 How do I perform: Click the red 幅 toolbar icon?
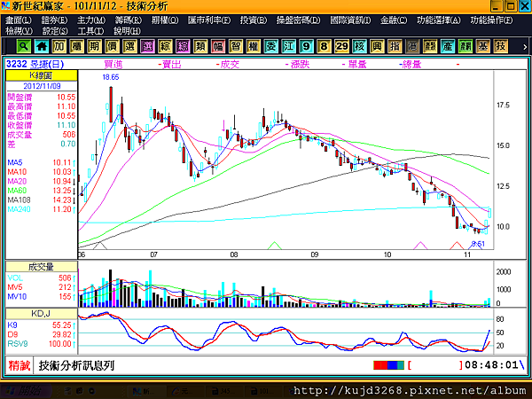click(218, 46)
